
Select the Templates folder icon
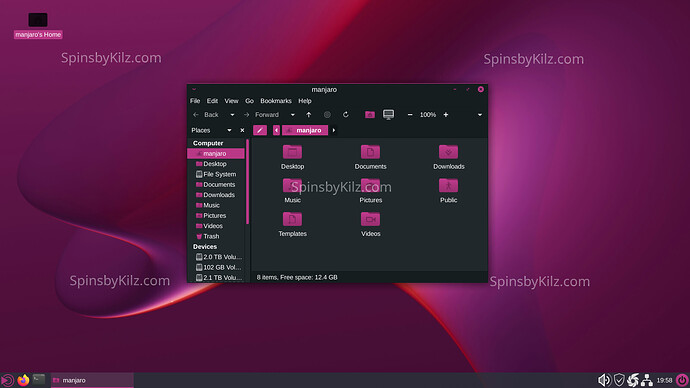point(292,219)
